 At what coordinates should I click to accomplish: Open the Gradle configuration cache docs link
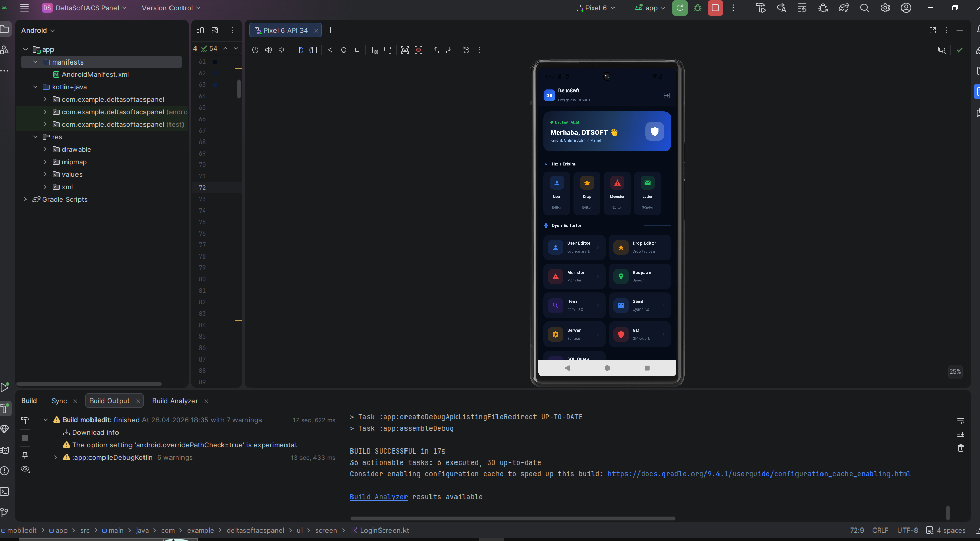pos(759,474)
